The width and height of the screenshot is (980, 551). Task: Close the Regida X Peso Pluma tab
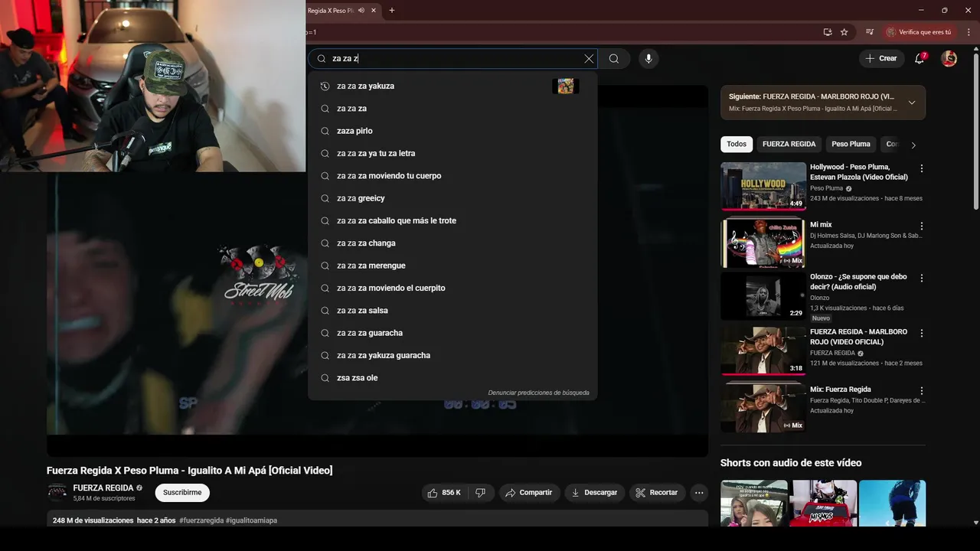coord(374,11)
